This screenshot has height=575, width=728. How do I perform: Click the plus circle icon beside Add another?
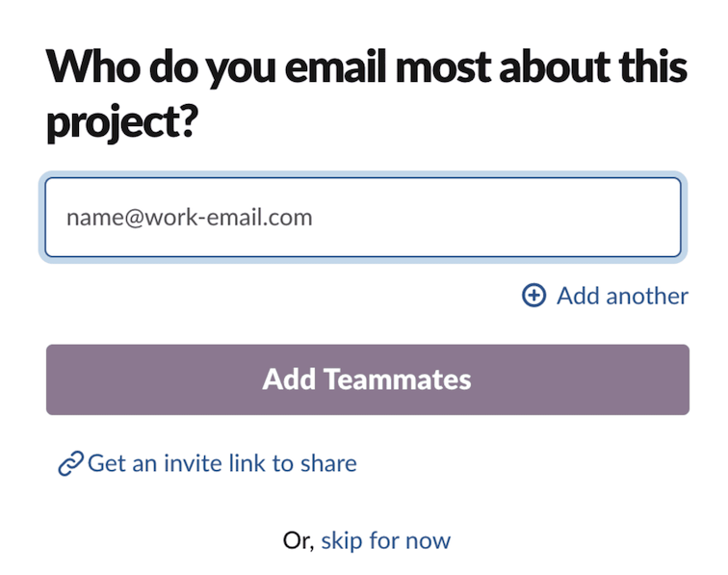533,296
